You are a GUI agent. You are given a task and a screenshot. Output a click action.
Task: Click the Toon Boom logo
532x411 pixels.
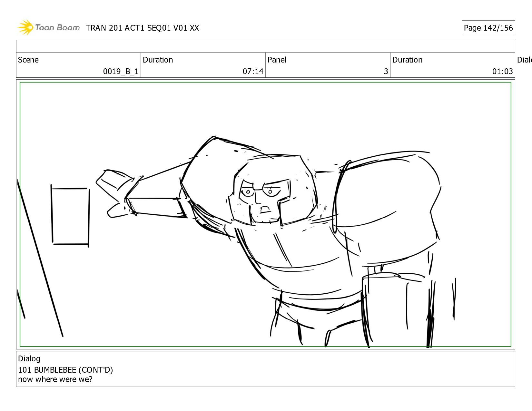coord(48,27)
